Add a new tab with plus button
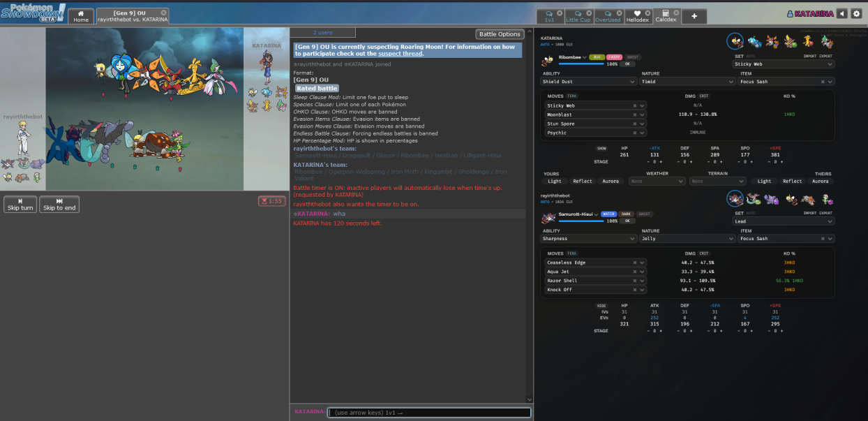The height and width of the screenshot is (421, 868). 694,16
